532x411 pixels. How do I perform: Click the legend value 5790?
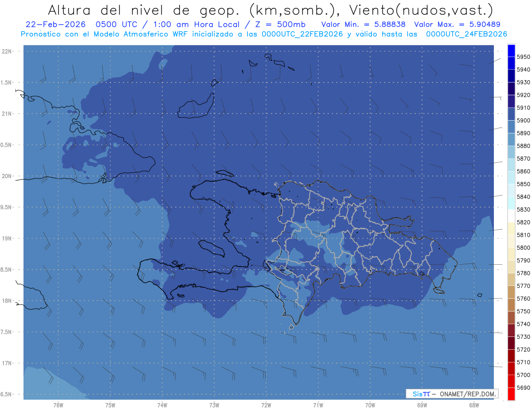524,260
